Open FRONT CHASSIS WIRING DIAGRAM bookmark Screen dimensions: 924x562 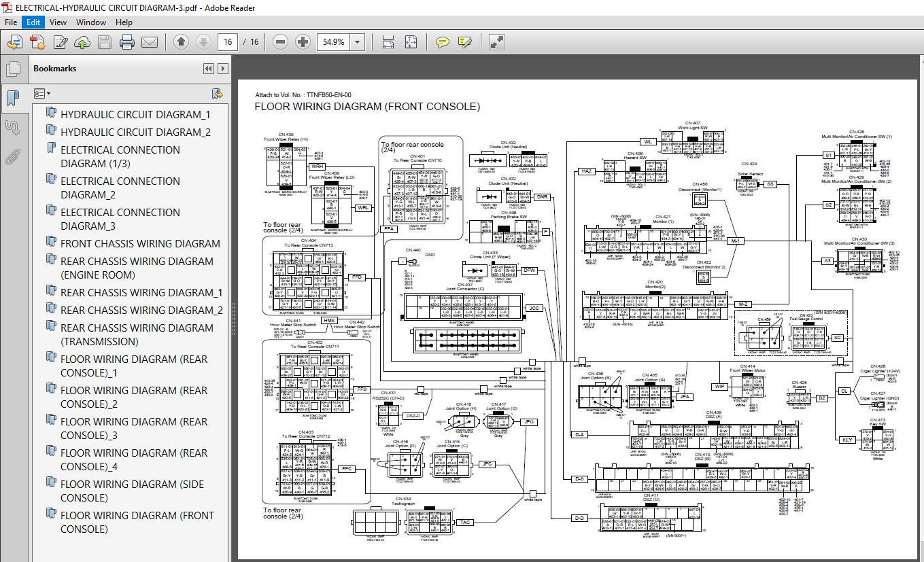[x=140, y=243]
